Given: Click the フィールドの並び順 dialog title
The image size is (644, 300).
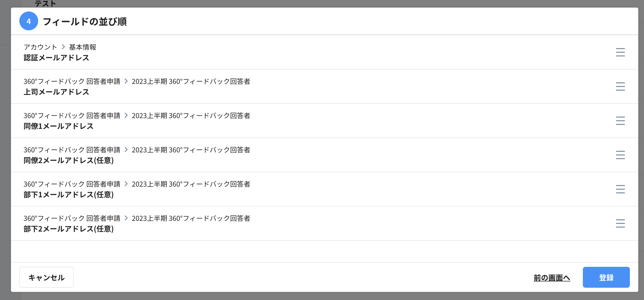Looking at the screenshot, I should (86, 22).
